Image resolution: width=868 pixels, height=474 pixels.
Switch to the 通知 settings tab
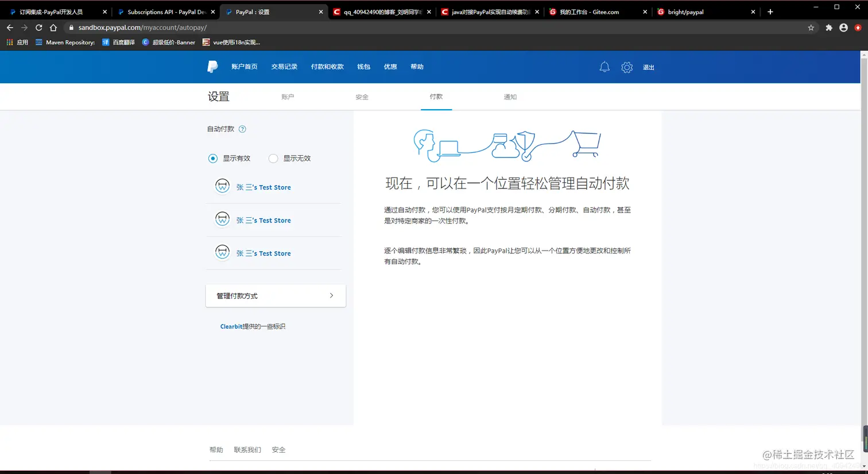click(510, 97)
